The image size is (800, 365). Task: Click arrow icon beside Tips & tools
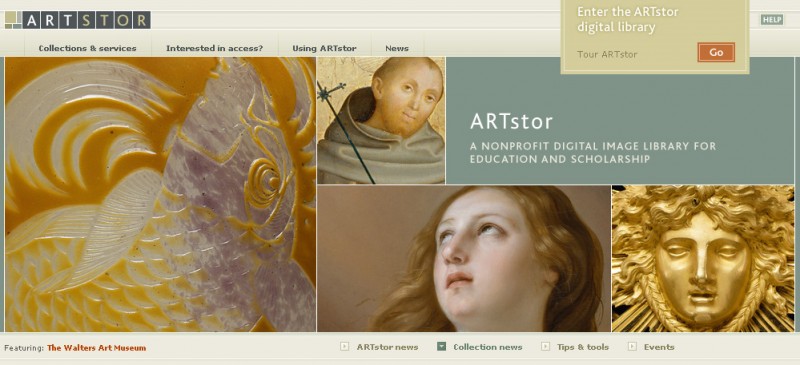click(545, 347)
